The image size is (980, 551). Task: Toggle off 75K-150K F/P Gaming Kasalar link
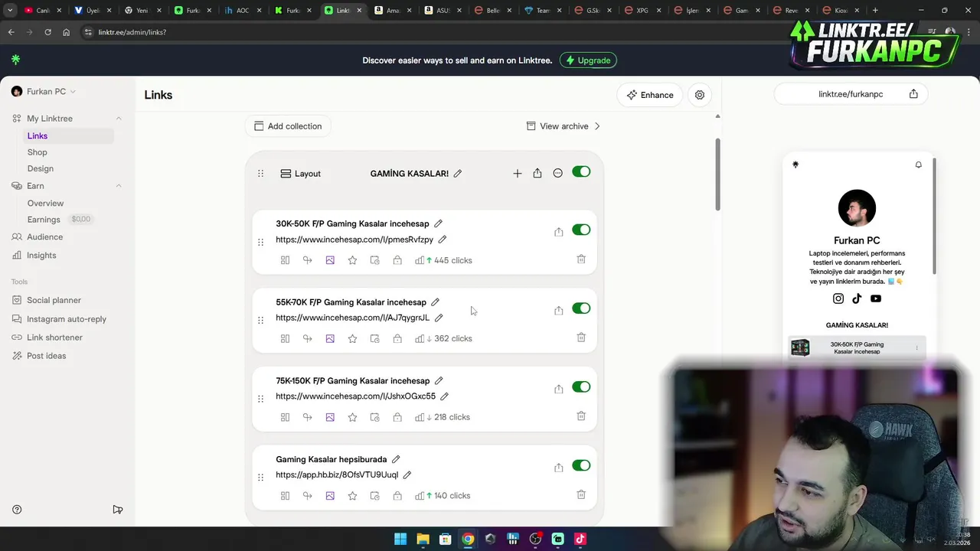[x=581, y=387]
